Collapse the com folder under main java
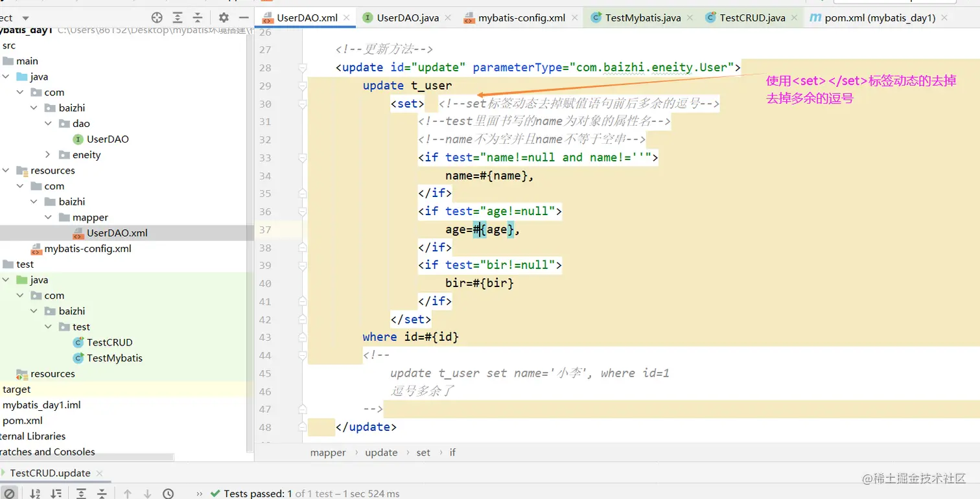Screen dimensions: 980x499 point(20,92)
